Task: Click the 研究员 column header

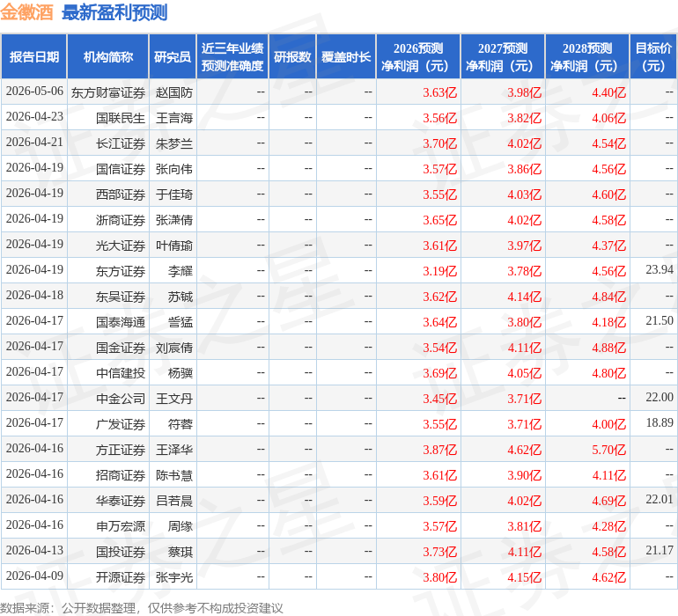Action: (x=173, y=57)
